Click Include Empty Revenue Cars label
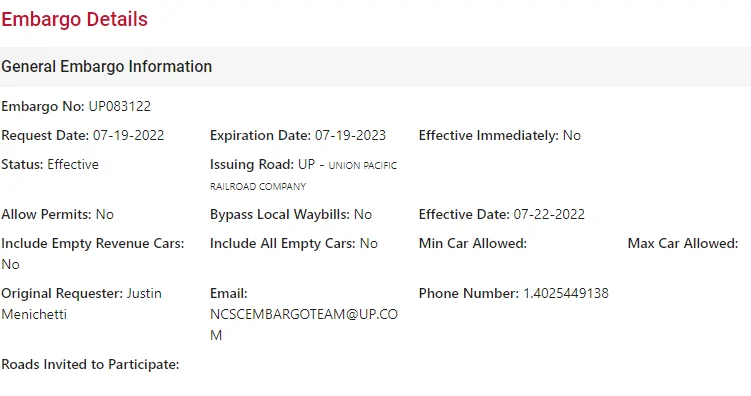Screen dimensions: 751x396 point(92,244)
